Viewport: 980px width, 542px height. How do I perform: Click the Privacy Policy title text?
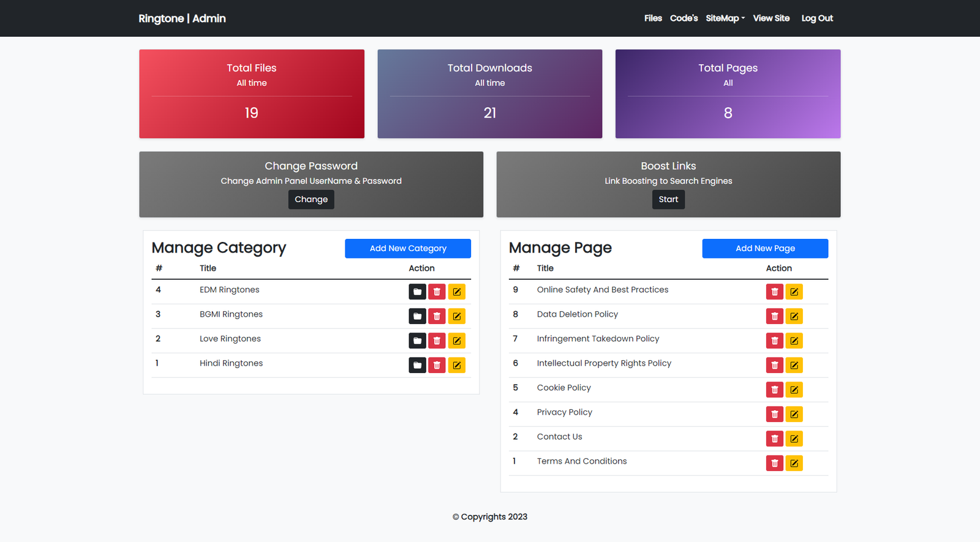pos(565,412)
